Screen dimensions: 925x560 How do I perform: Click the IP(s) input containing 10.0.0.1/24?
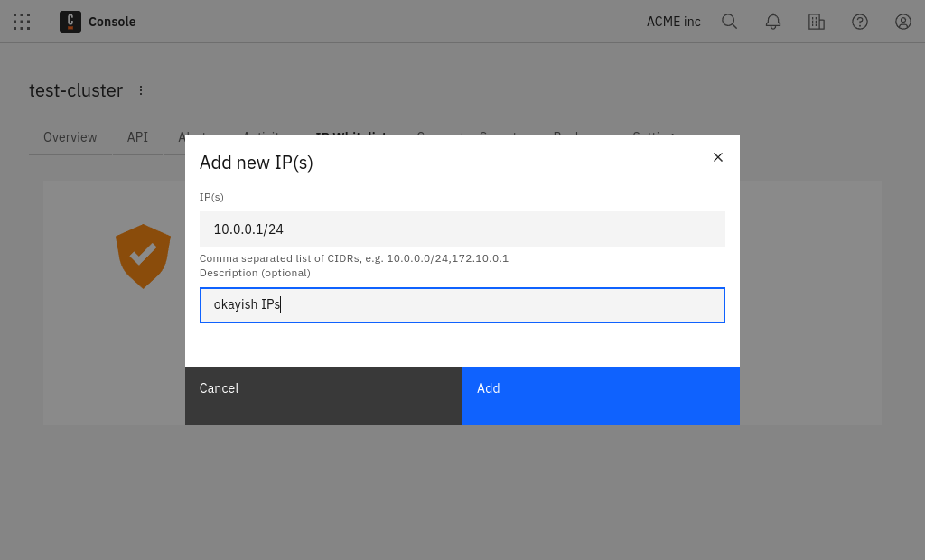click(x=462, y=229)
